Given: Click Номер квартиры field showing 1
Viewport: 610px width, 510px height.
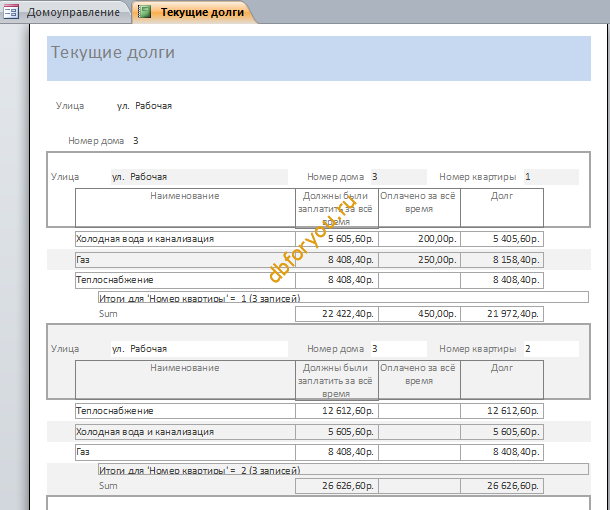Looking at the screenshot, I should click(551, 177).
